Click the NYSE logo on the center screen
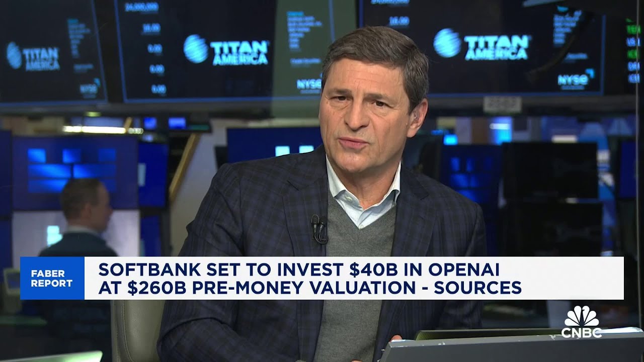644x362 pixels. [308, 83]
